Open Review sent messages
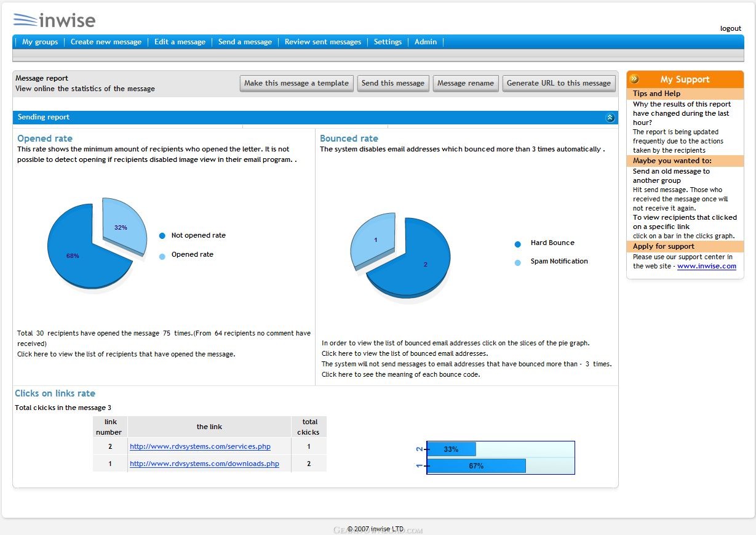Image resolution: width=756 pixels, height=535 pixels. pyautogui.click(x=323, y=42)
